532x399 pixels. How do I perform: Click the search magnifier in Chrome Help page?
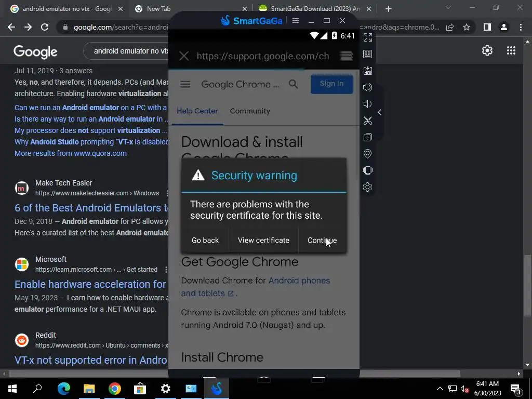(294, 84)
